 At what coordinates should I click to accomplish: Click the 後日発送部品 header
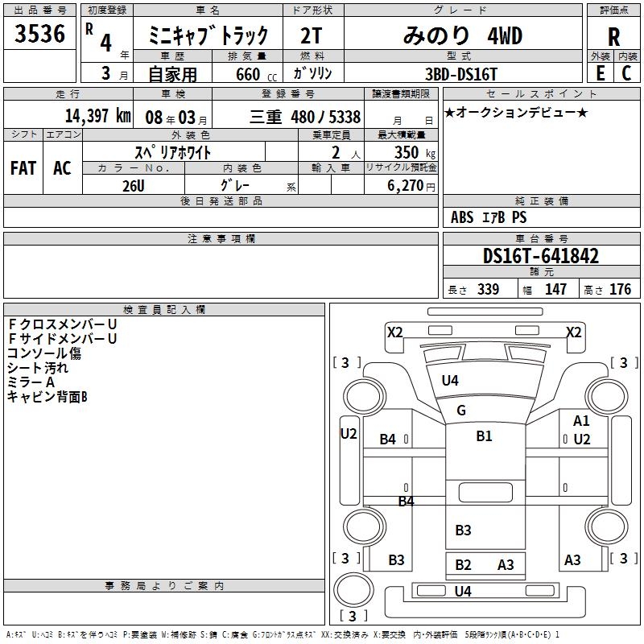pyautogui.click(x=221, y=200)
